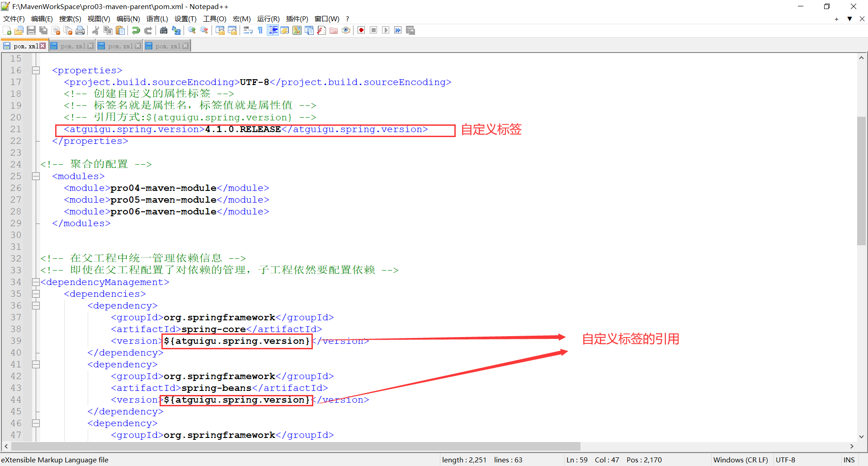The image size is (868, 466).
Task: Open the tab list dropdown arrow
Action: pyautogui.click(x=849, y=19)
